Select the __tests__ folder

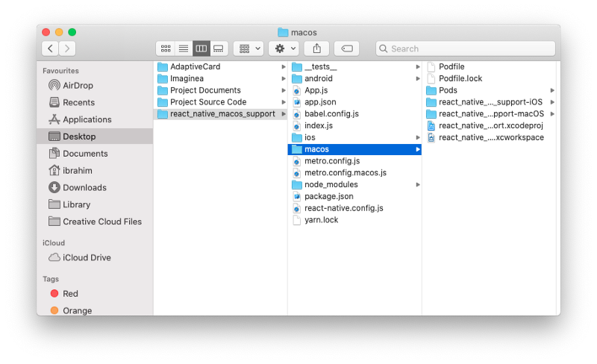tap(354, 66)
